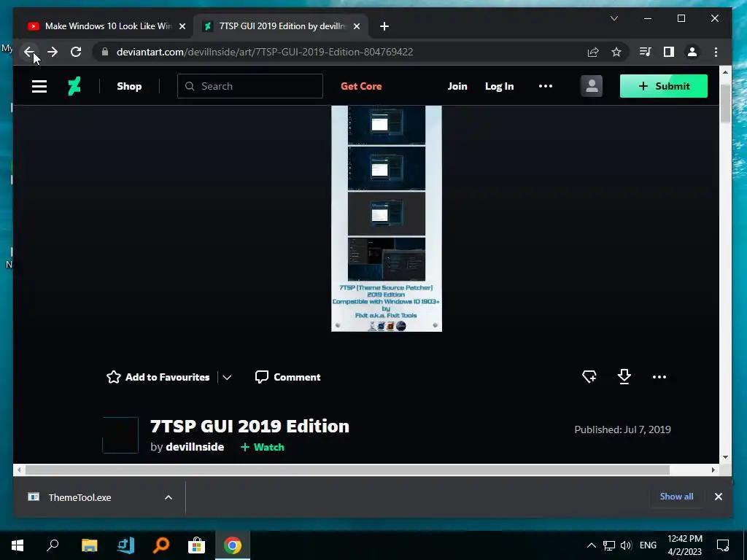Add deviation to Favourites
Image resolution: width=747 pixels, height=560 pixels.
coord(158,377)
